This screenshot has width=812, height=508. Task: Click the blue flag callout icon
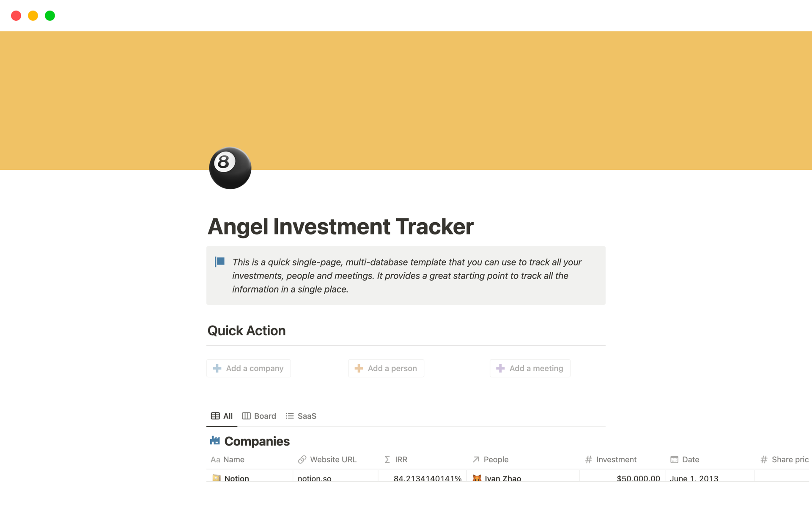coord(220,262)
